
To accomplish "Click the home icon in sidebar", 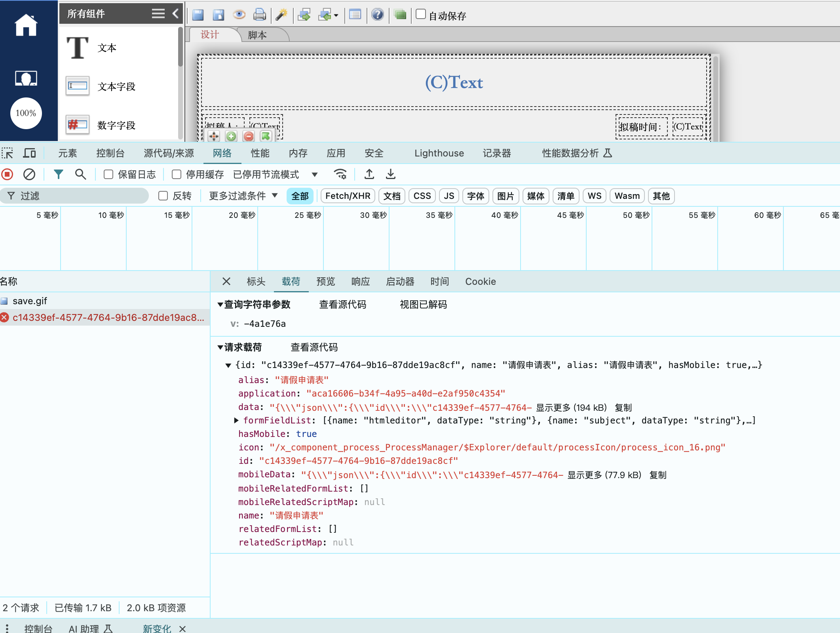I will [26, 25].
